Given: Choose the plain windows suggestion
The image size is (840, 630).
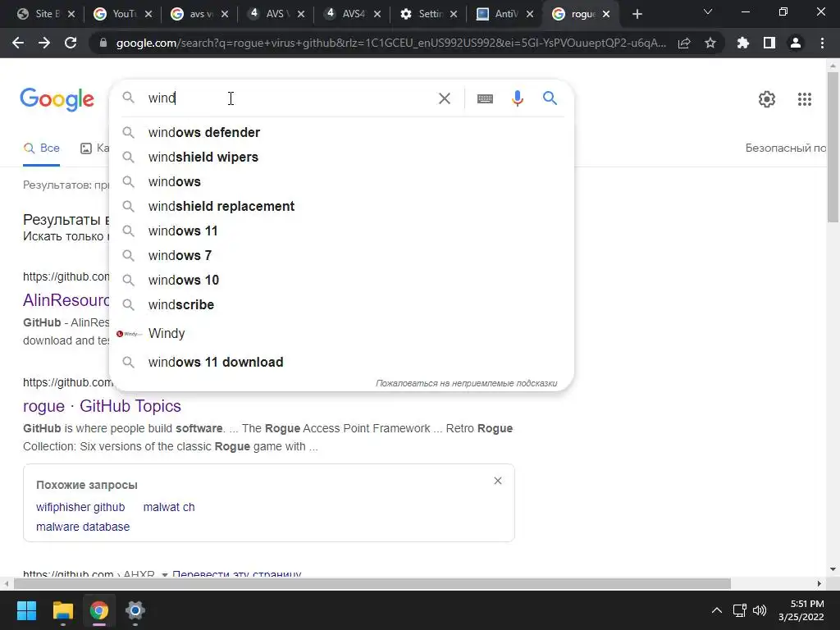Looking at the screenshot, I should [x=341, y=181].
